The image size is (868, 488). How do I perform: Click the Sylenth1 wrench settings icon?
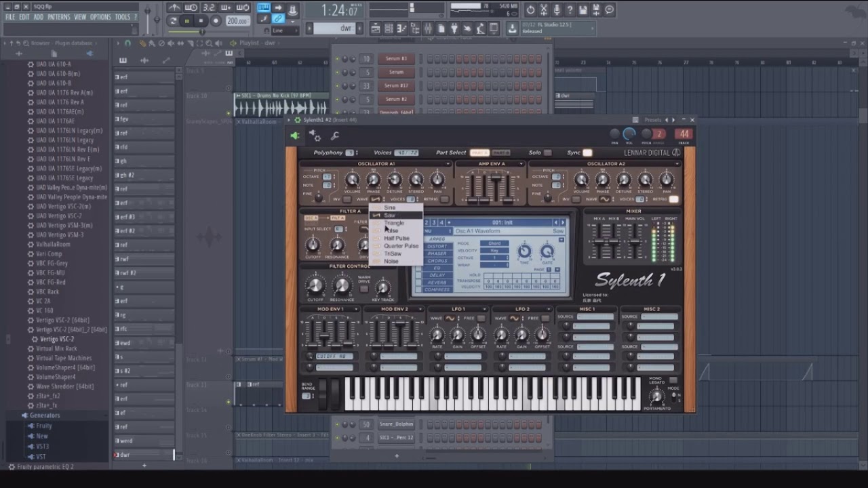point(335,136)
